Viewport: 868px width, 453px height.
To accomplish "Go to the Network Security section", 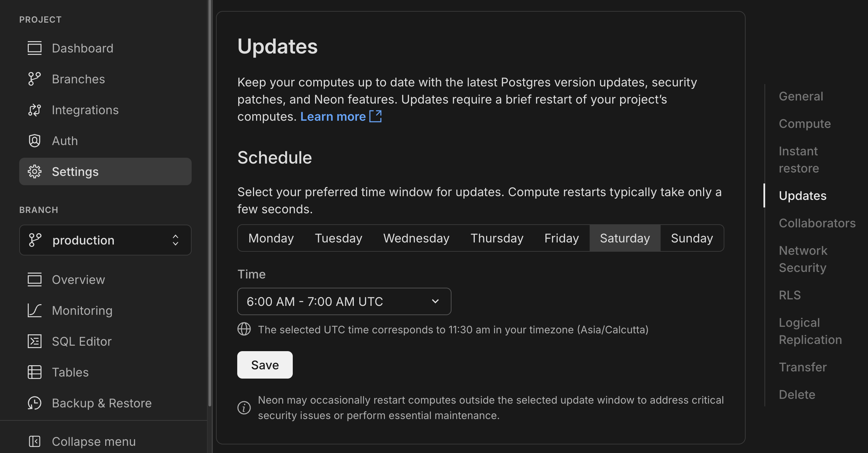I will coord(803,259).
